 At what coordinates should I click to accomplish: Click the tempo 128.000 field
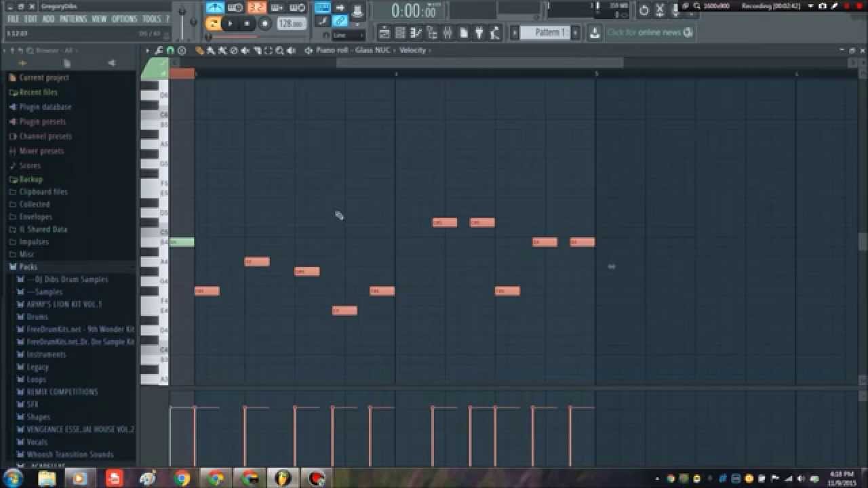click(292, 24)
